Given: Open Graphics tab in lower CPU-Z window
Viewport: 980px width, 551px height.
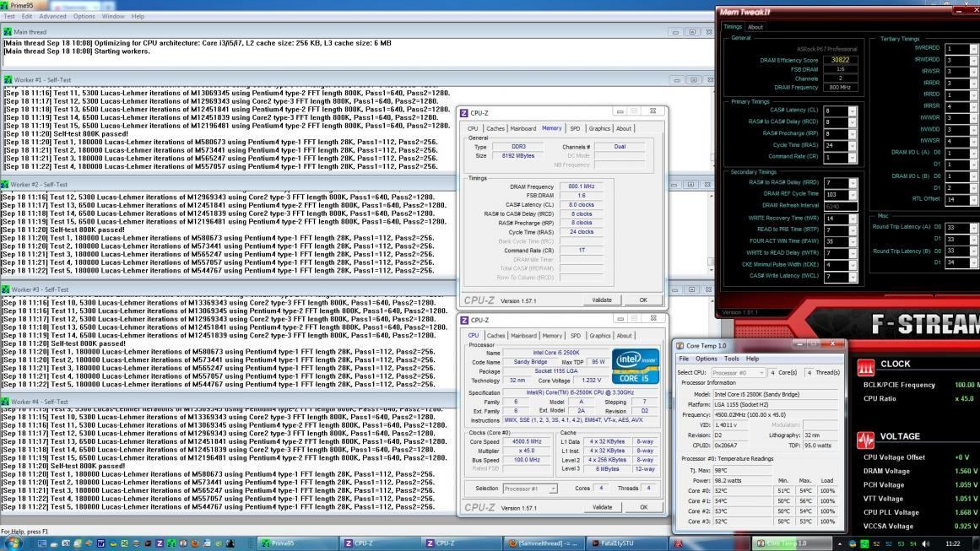Looking at the screenshot, I should click(x=600, y=336).
